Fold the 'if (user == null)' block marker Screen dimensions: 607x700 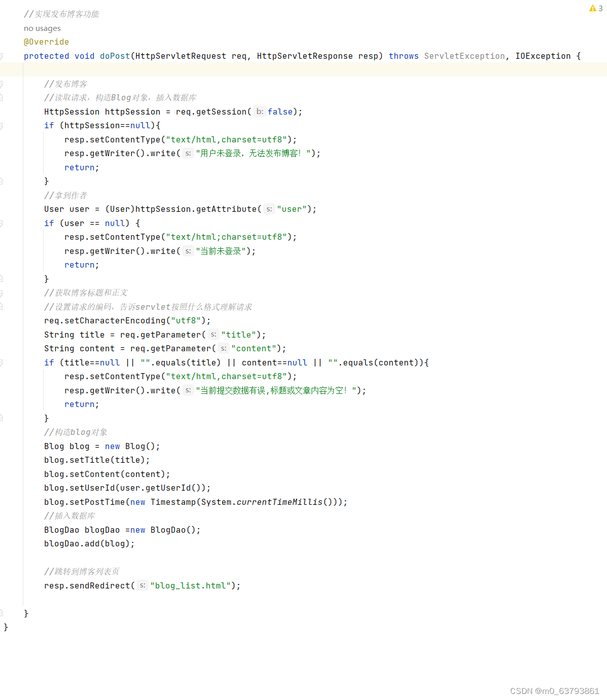[x=2, y=224]
